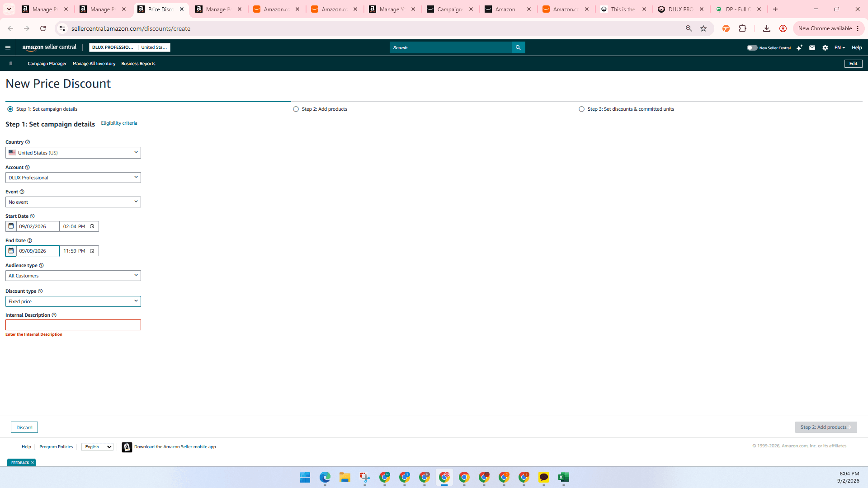The width and height of the screenshot is (868, 488).
Task: Click the clock icon in Start Date time
Action: (92, 226)
